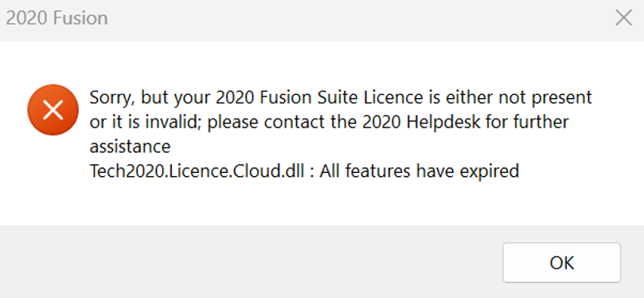Click the 'All features have expired' text
Screen dimensions: 644x298
pyautogui.click(x=420, y=171)
